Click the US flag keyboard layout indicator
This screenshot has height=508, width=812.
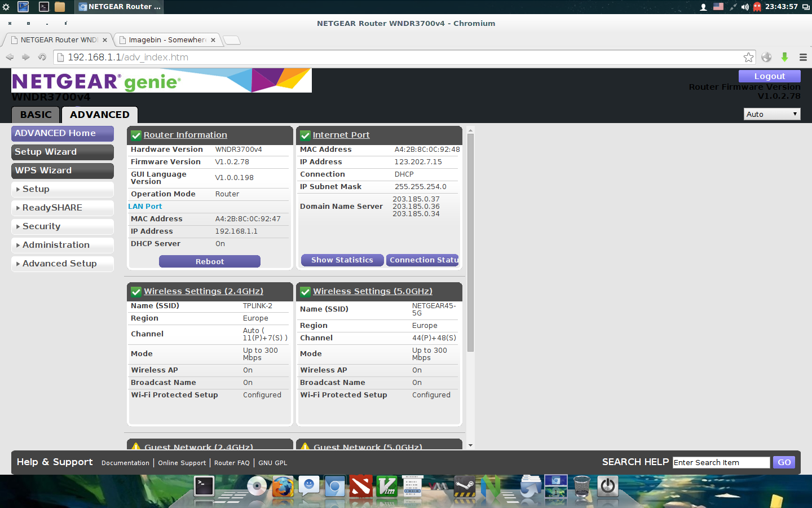718,7
